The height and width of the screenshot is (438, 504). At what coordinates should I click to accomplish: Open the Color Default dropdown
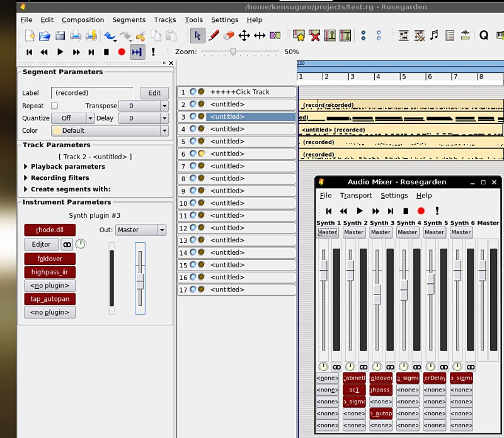point(110,130)
